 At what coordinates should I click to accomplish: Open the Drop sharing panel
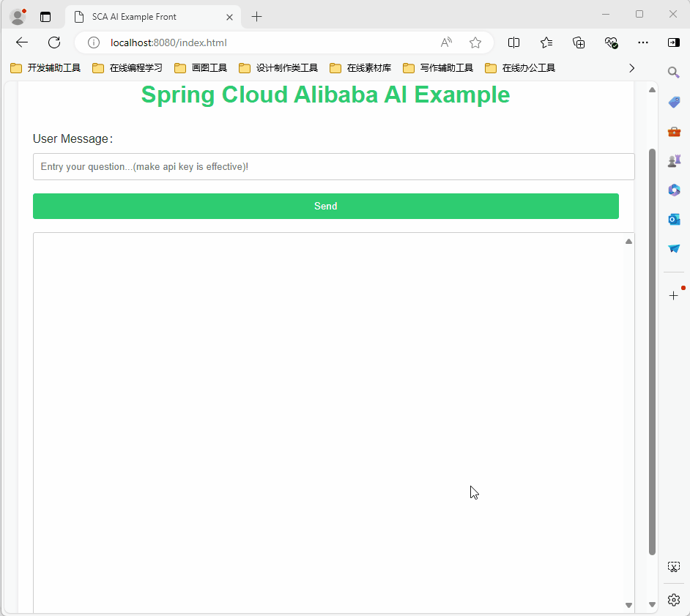[674, 248]
